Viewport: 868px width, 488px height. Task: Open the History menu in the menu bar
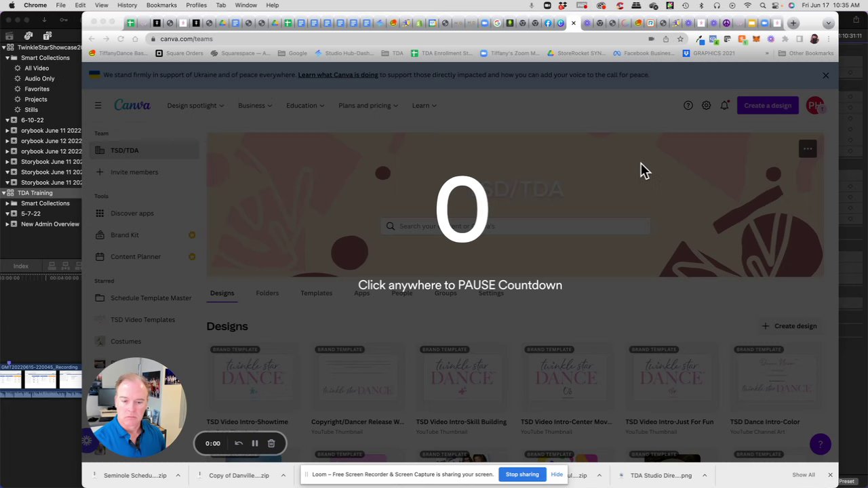(127, 5)
